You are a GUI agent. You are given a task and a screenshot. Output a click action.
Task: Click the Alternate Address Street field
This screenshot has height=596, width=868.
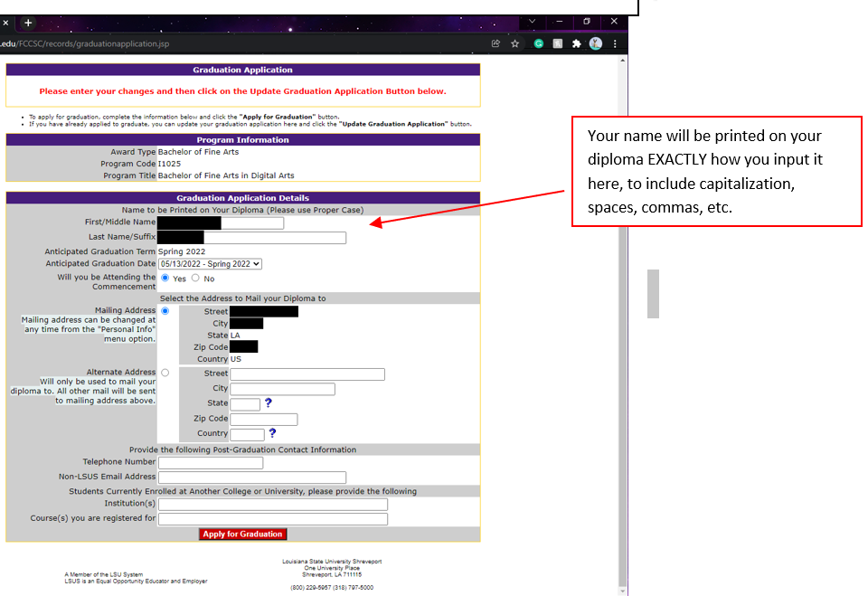point(307,374)
